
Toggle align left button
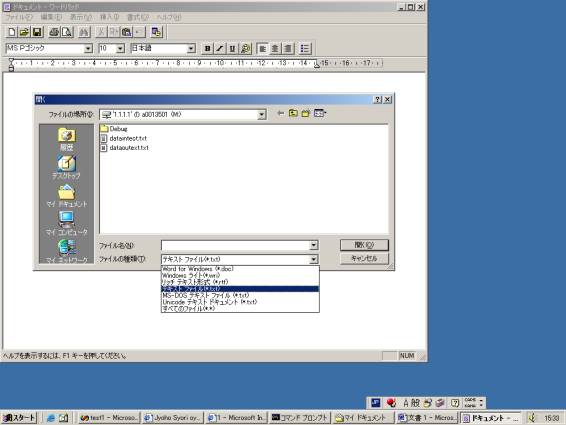[x=262, y=48]
